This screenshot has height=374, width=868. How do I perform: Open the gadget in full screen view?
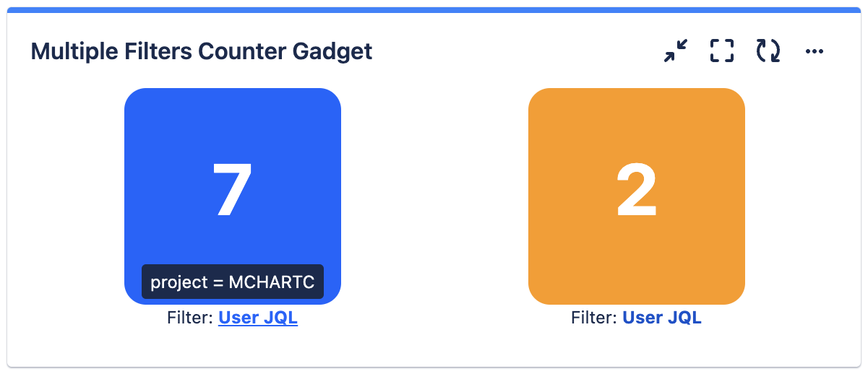coord(721,51)
